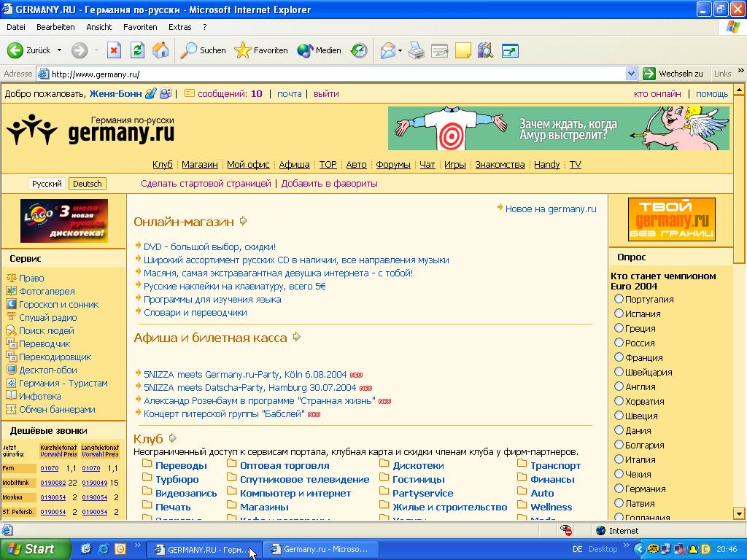The height and width of the screenshot is (560, 747).
Task: Click the Фотогалерея icon in sidebar
Action: click(12, 291)
